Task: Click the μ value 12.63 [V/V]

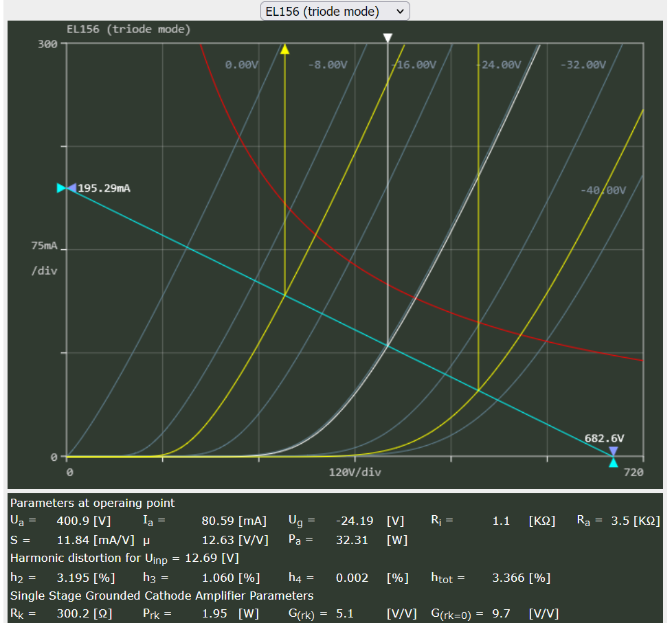Action: 235,540
